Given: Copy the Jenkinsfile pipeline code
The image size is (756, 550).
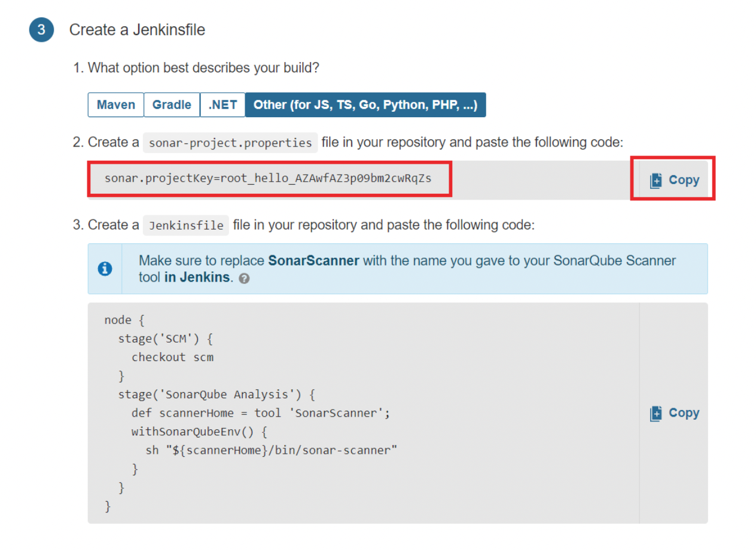Looking at the screenshot, I should [674, 413].
